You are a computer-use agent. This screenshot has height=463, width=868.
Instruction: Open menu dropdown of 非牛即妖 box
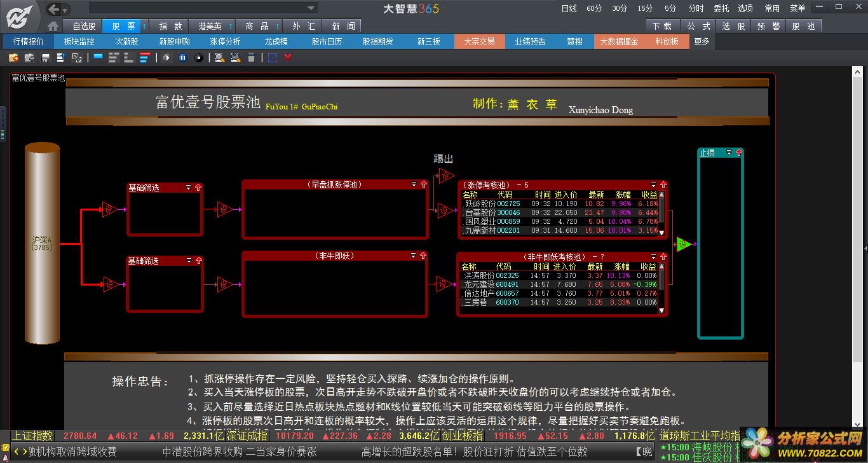click(x=414, y=256)
